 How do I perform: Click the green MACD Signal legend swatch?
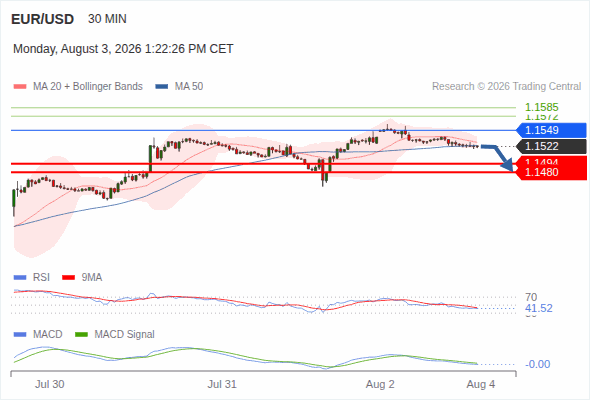[81, 335]
